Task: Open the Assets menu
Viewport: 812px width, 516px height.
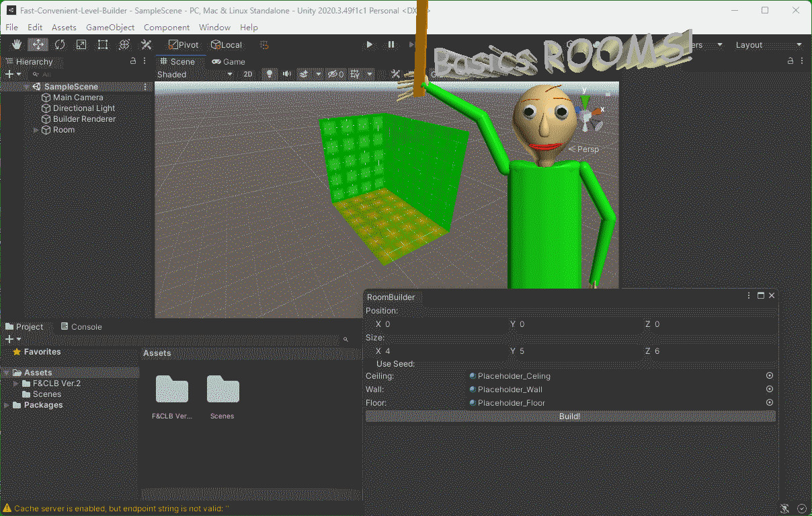Action: tap(64, 27)
